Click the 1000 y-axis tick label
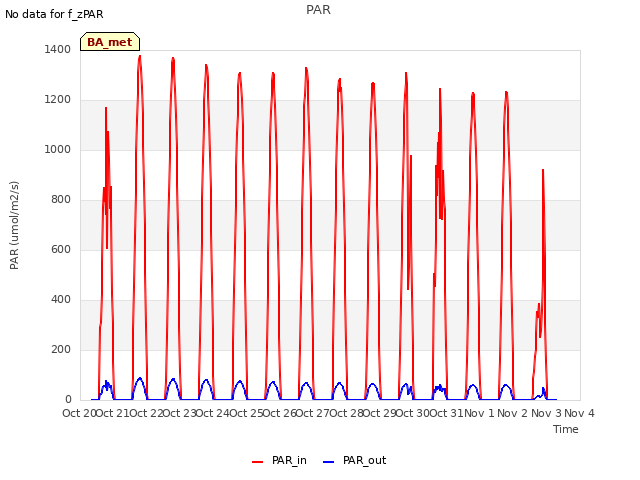The width and height of the screenshot is (640, 480). coord(58,149)
